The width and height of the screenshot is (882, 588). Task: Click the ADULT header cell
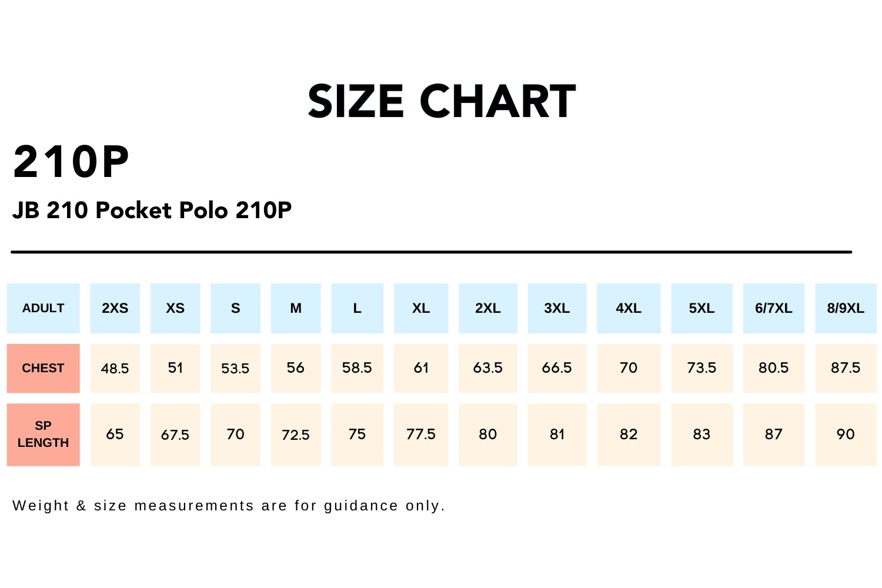pos(43,308)
